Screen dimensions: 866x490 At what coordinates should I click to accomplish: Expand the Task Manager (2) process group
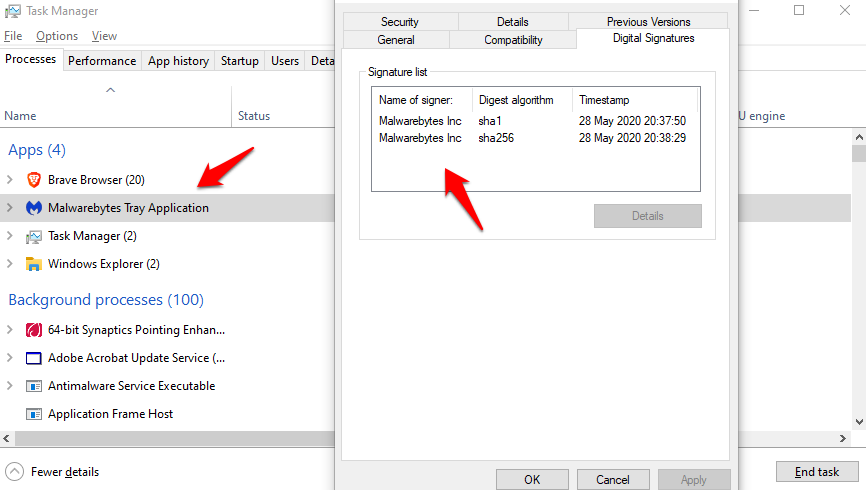click(9, 236)
